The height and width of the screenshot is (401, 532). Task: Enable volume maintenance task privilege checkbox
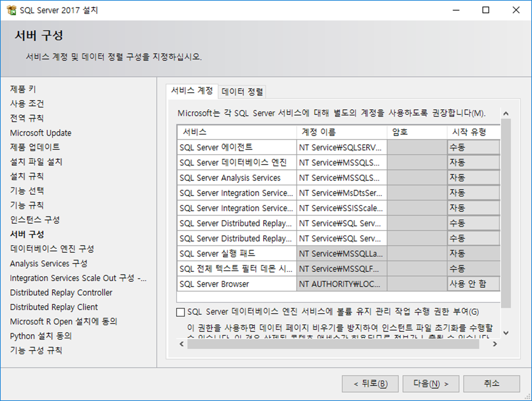point(181,312)
